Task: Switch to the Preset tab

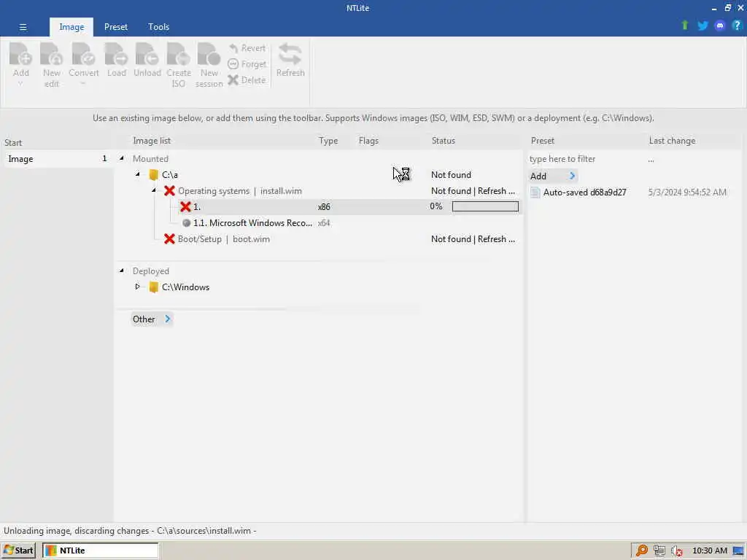Action: [116, 27]
